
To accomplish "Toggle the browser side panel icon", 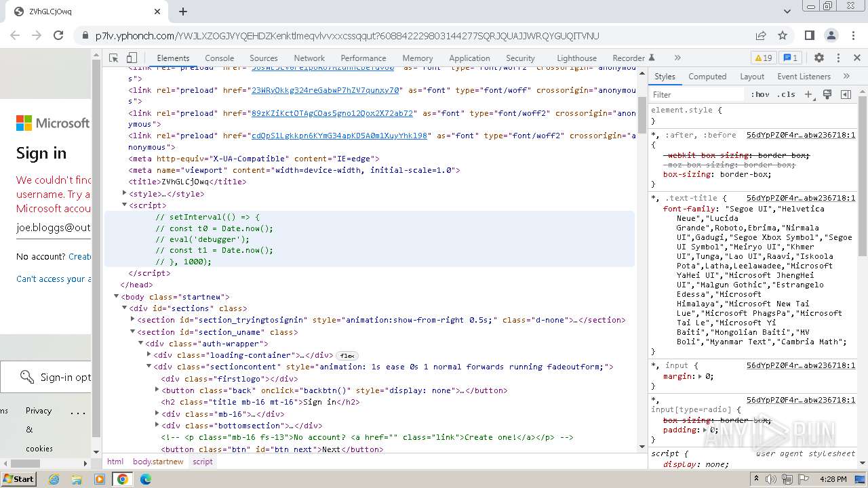I will (x=810, y=36).
